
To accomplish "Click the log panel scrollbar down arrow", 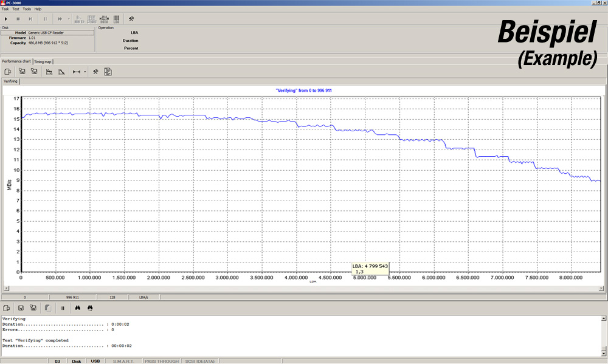I will point(604,353).
